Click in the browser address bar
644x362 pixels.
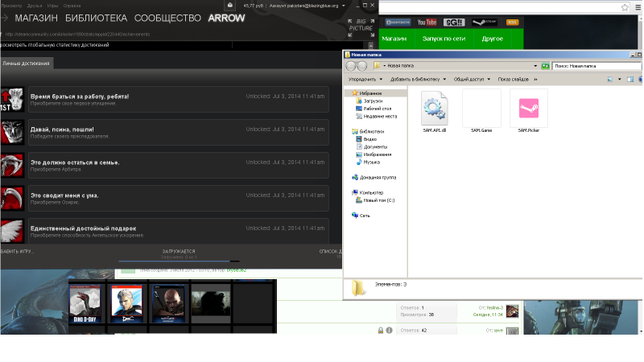[x=497, y=7]
